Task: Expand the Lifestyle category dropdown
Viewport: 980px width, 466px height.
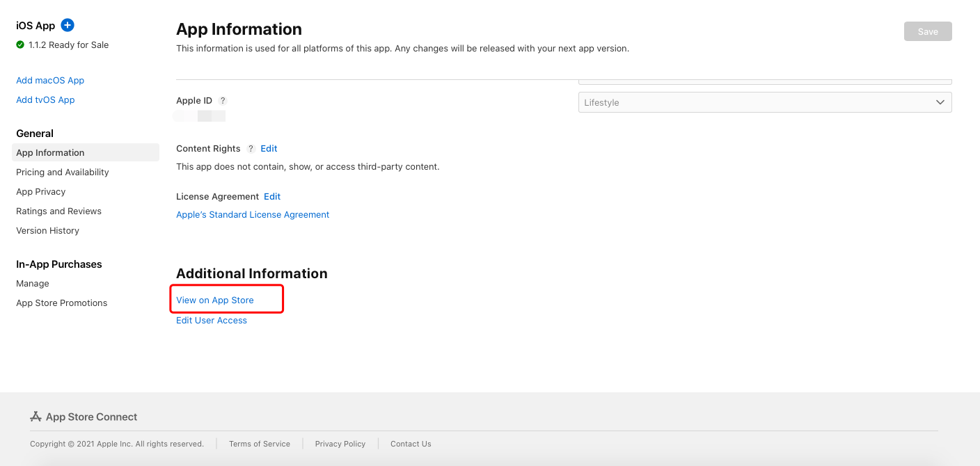Action: [x=765, y=102]
